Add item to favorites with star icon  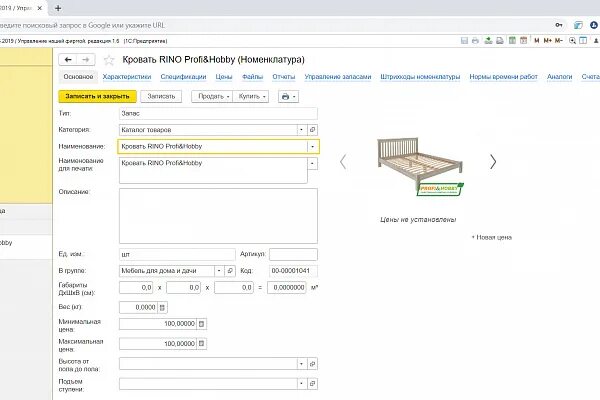pos(109,60)
